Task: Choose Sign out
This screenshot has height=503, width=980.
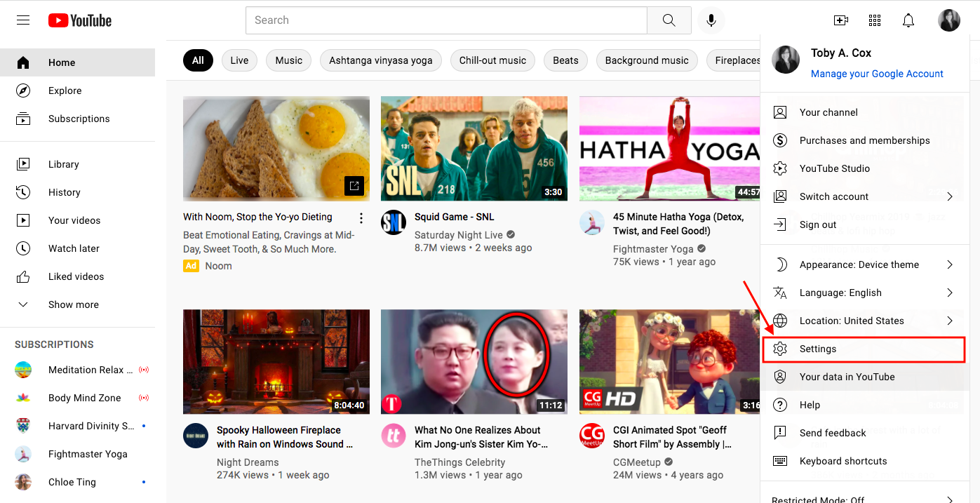Action: click(x=864, y=224)
